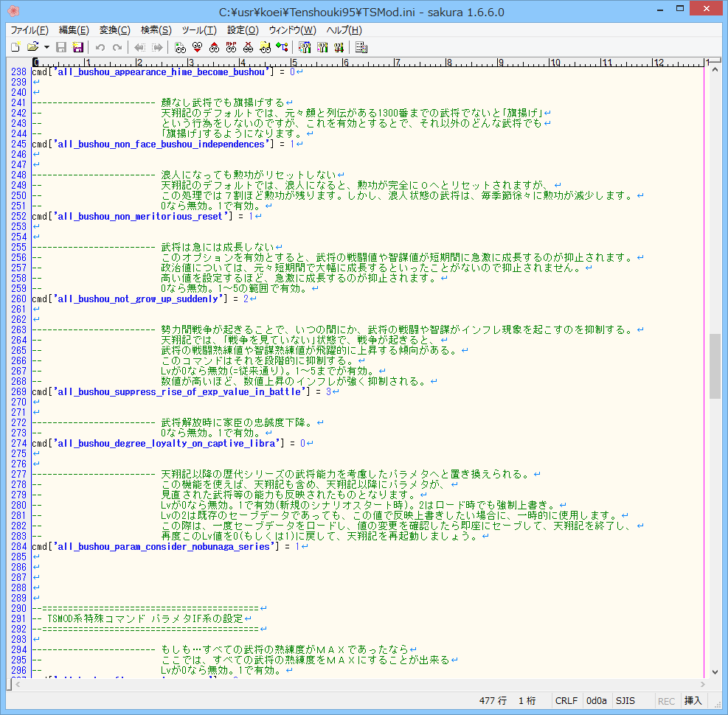The image size is (728, 715).
Task: Click Find Previous binoculars with up arrow
Action: (x=214, y=47)
